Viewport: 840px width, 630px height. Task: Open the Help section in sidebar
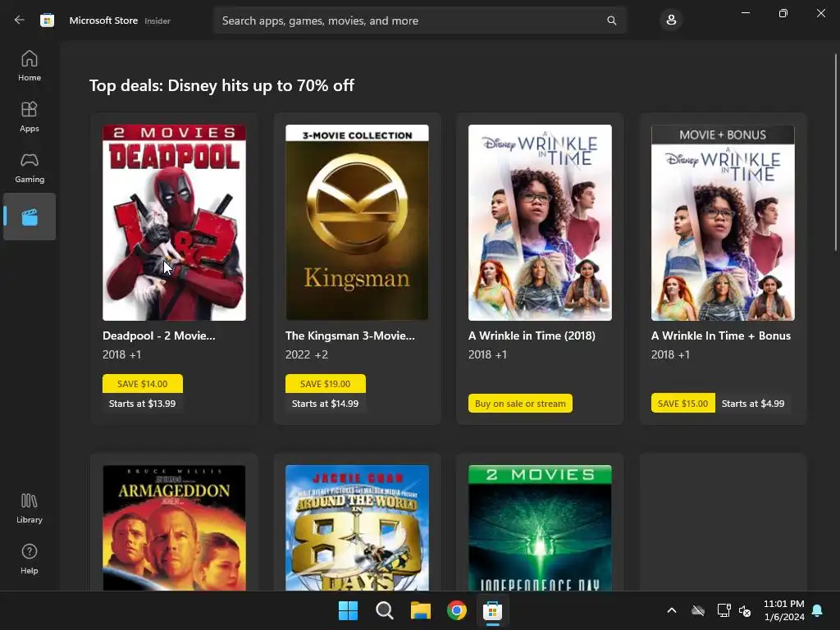(x=30, y=559)
